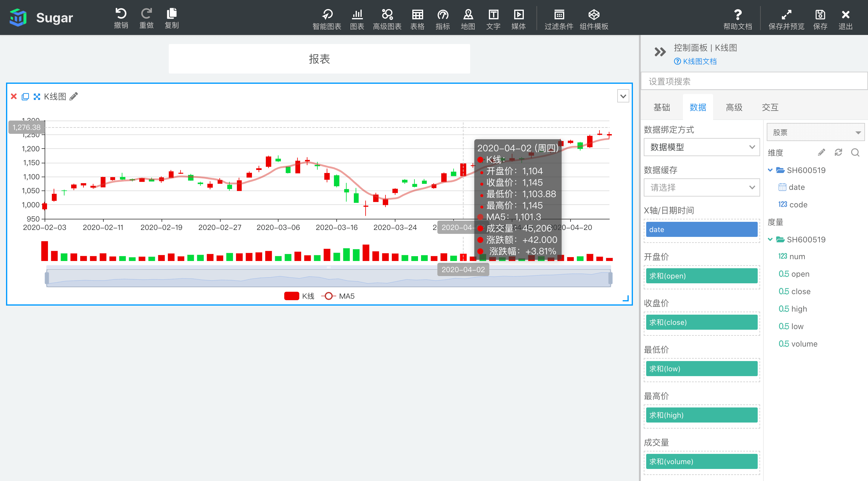
Task: Delete K线图 chart with red X icon
Action: [14, 97]
